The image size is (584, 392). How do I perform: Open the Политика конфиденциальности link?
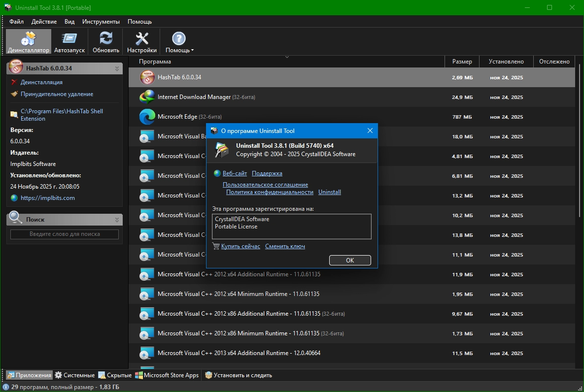(x=270, y=192)
